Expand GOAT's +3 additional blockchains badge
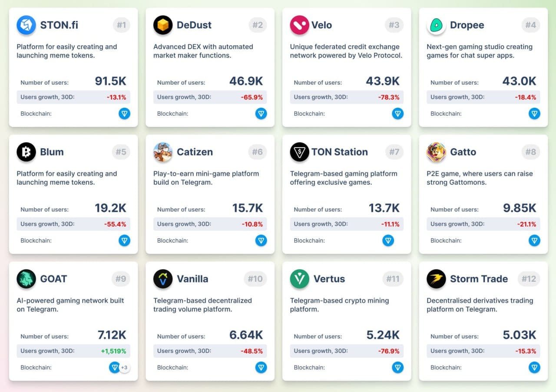Image resolution: width=556 pixels, height=392 pixels. click(x=125, y=368)
